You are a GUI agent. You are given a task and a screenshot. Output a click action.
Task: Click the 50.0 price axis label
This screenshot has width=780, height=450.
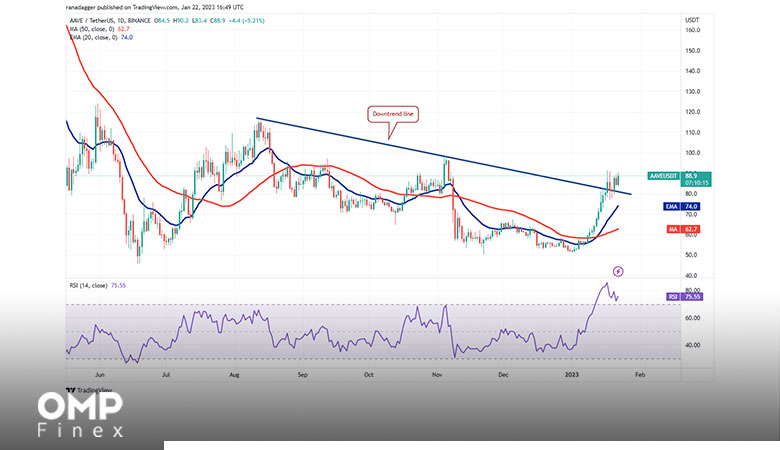point(691,255)
